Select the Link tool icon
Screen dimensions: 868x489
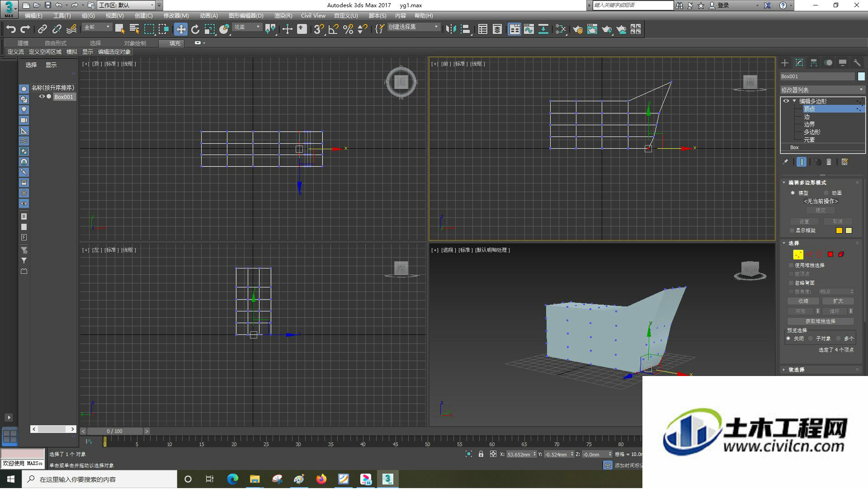[42, 29]
